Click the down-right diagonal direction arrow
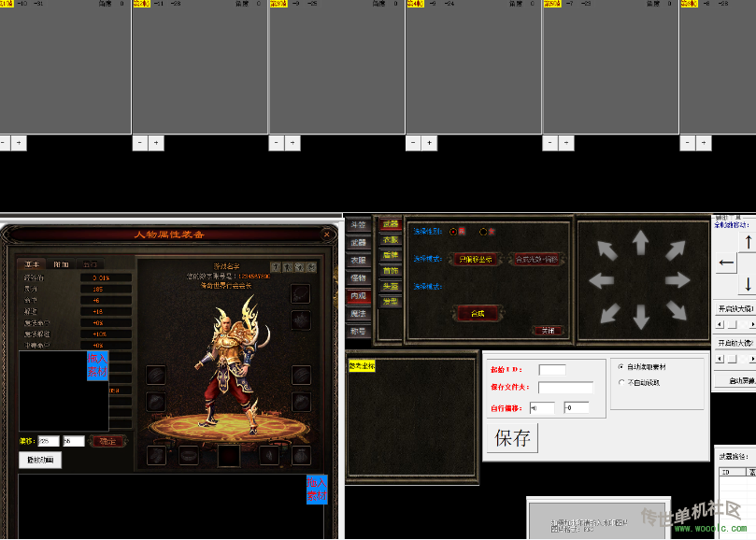The height and width of the screenshot is (540, 756). tap(677, 310)
